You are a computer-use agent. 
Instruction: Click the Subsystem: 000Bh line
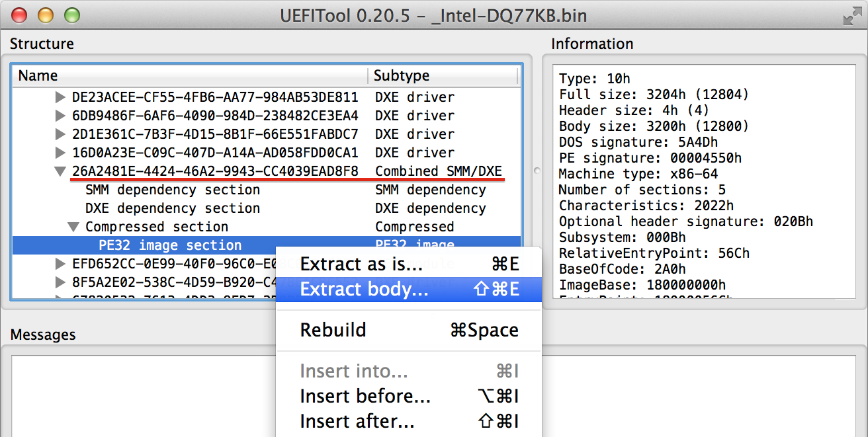coord(622,237)
